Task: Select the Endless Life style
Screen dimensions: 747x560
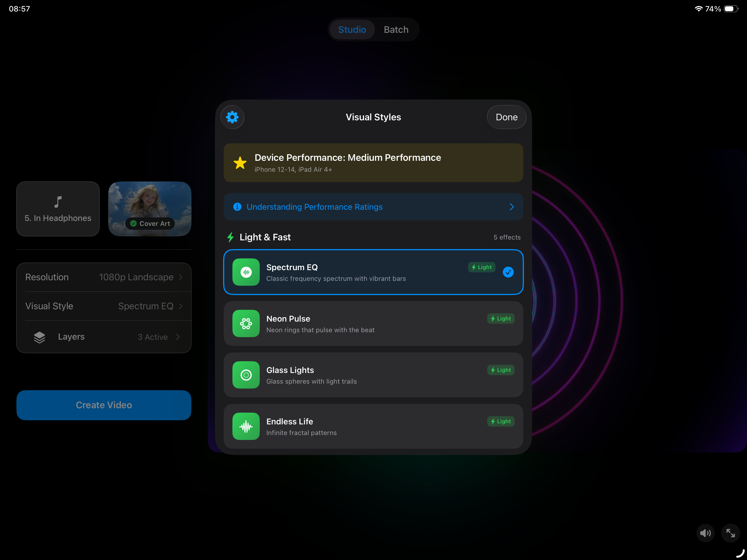Action: 373,426
